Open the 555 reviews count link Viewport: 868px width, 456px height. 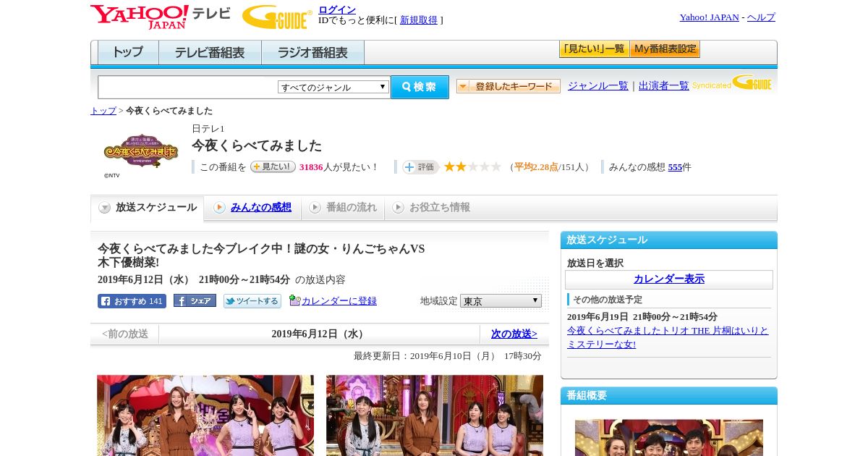676,166
